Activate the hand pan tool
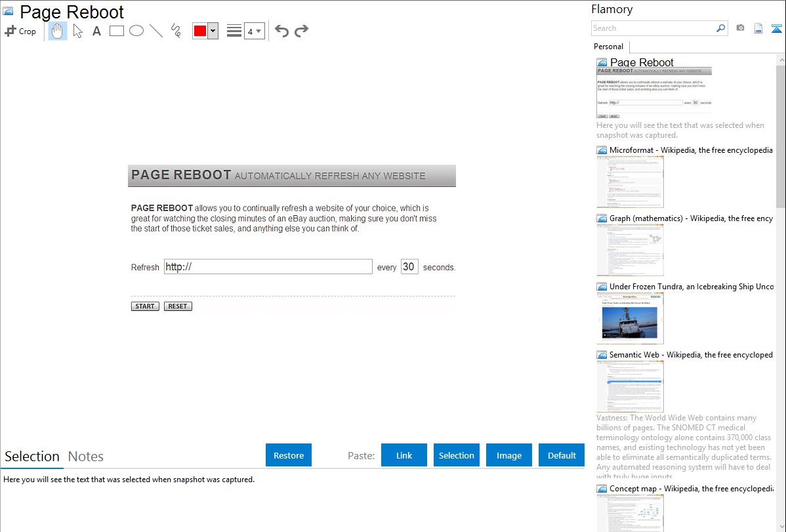Viewport: 786px width, 532px height. click(57, 31)
